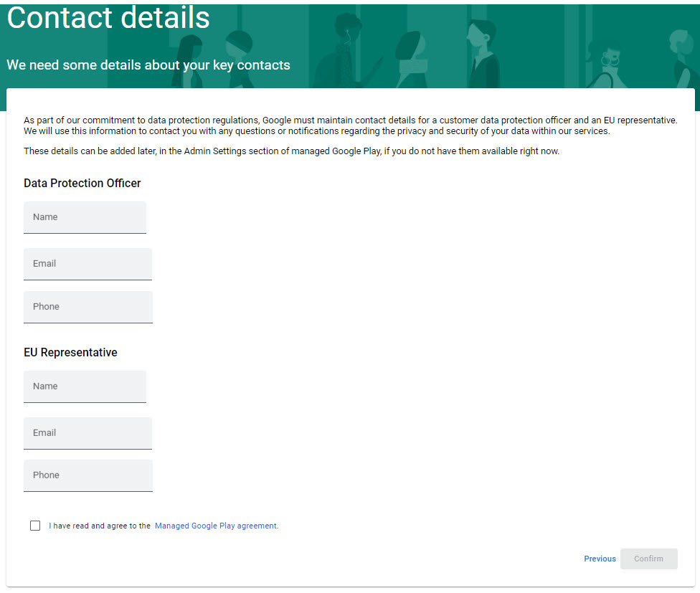Click the agreement statement text label
This screenshot has height=593, width=700.
(99, 525)
